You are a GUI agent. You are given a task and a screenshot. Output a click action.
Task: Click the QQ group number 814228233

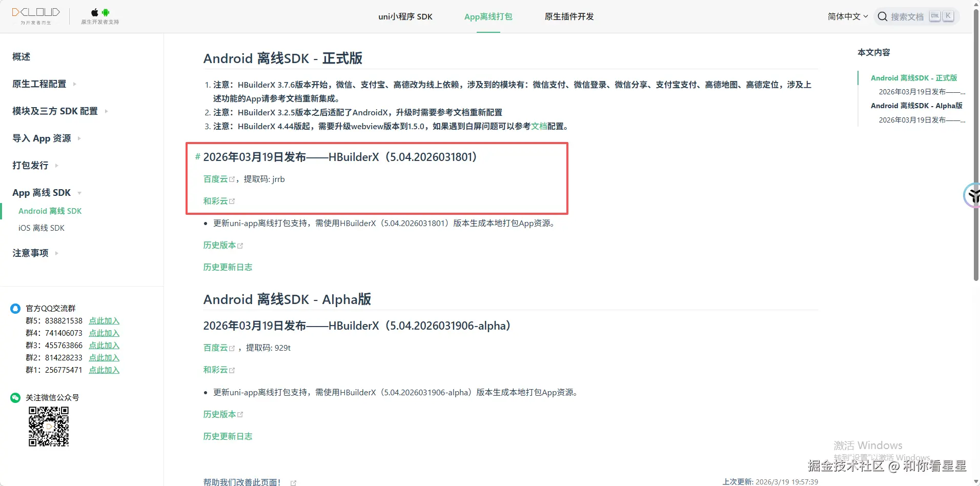[64, 358]
